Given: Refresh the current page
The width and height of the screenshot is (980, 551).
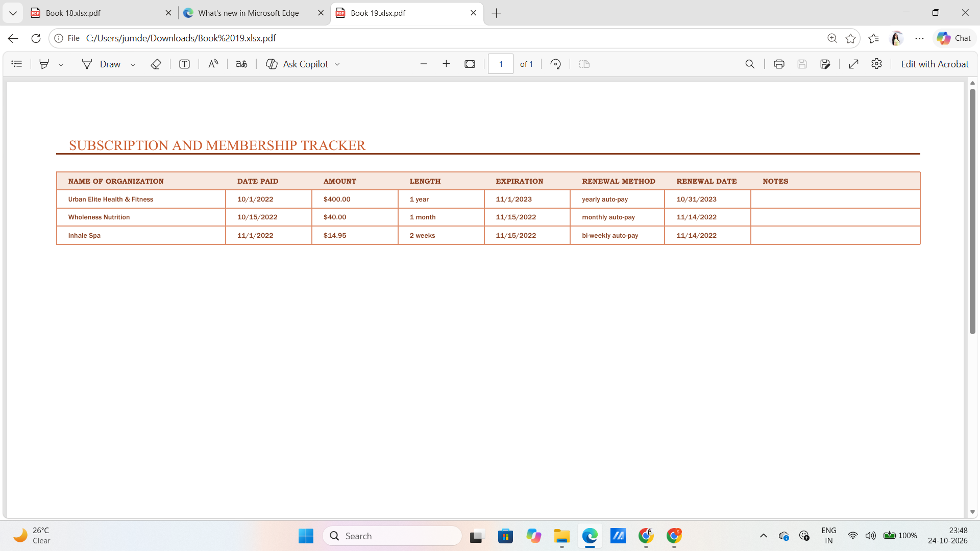Looking at the screenshot, I should coord(36,38).
